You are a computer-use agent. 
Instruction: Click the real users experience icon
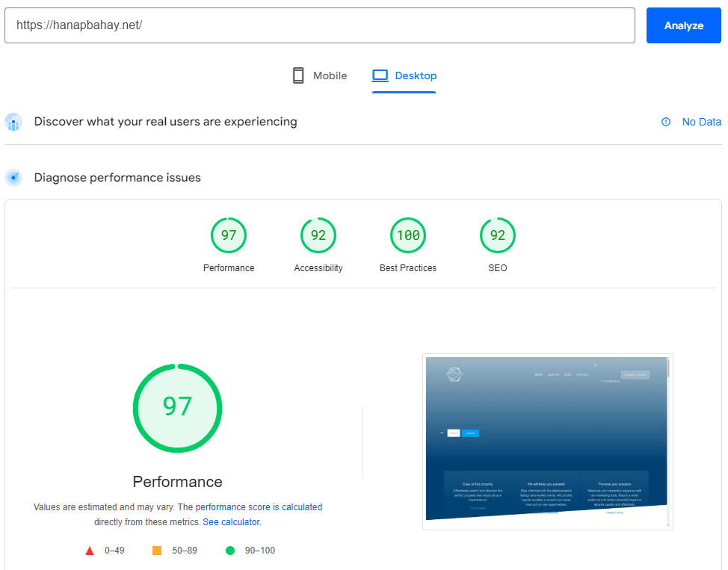pos(13,122)
